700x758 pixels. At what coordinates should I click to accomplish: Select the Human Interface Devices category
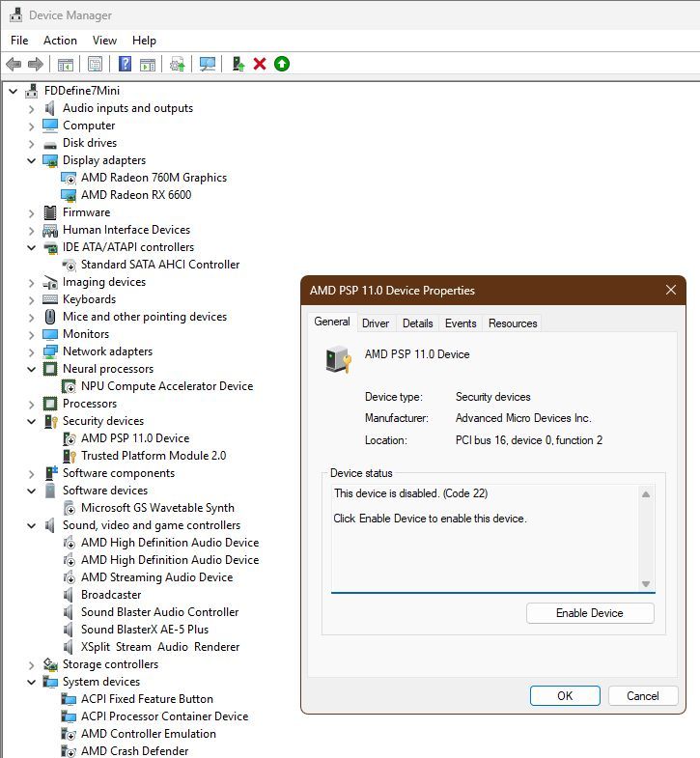point(126,230)
